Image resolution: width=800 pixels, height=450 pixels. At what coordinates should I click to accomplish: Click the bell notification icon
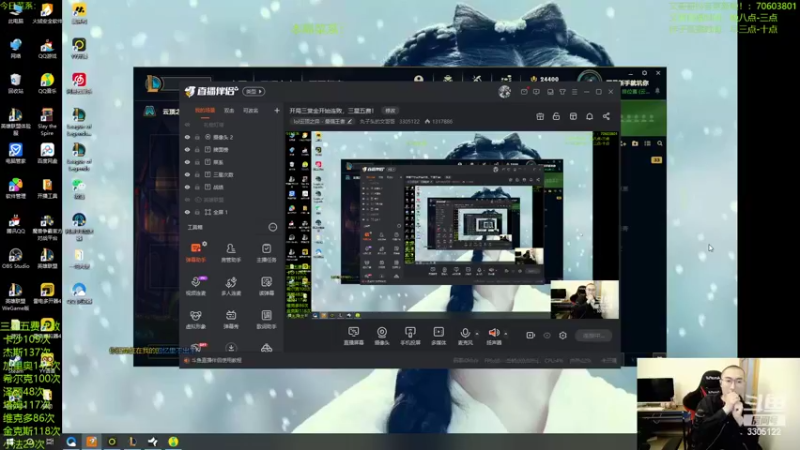tap(589, 116)
